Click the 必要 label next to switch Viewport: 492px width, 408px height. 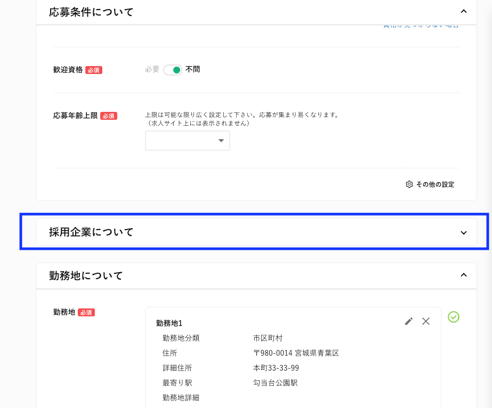[x=152, y=69]
